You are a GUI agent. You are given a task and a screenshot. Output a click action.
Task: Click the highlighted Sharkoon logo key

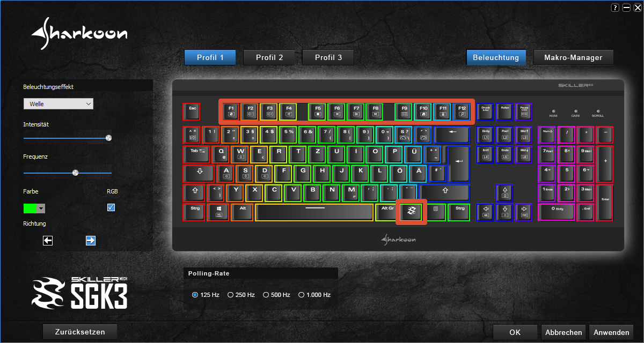(x=411, y=212)
